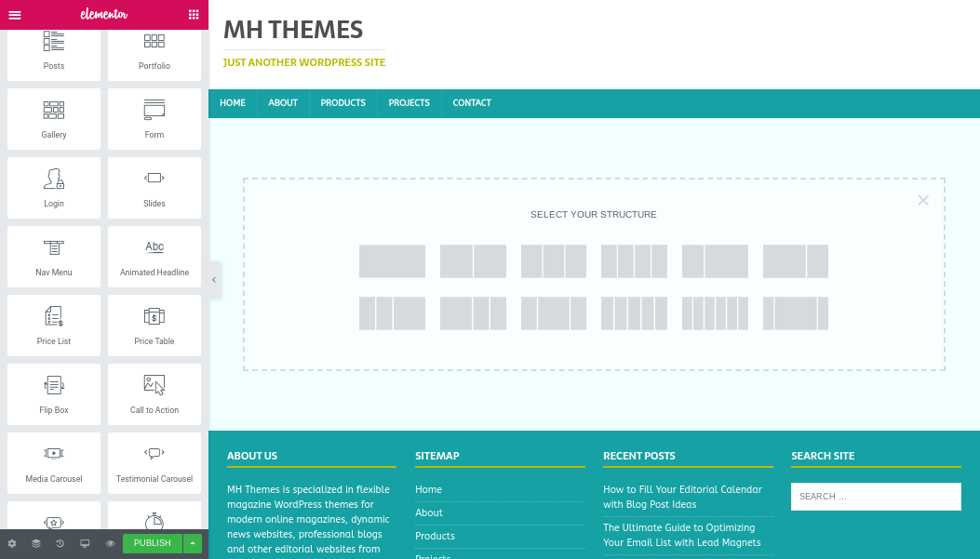Select the Flip Box widget
Screen dimensions: 980x559
click(54, 394)
